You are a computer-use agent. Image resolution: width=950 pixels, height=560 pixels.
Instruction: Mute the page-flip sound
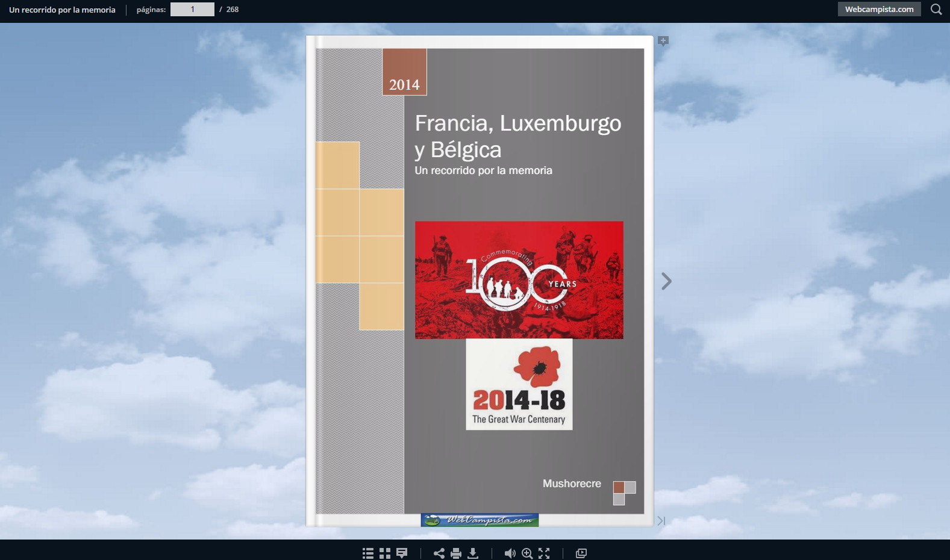click(x=510, y=553)
